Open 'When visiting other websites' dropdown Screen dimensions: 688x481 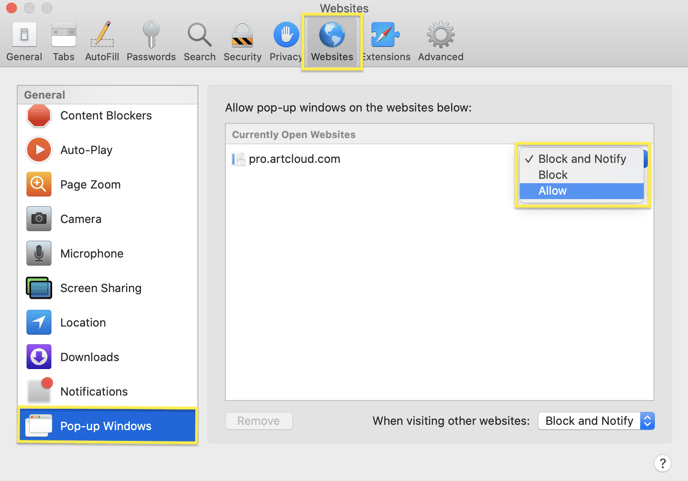596,421
